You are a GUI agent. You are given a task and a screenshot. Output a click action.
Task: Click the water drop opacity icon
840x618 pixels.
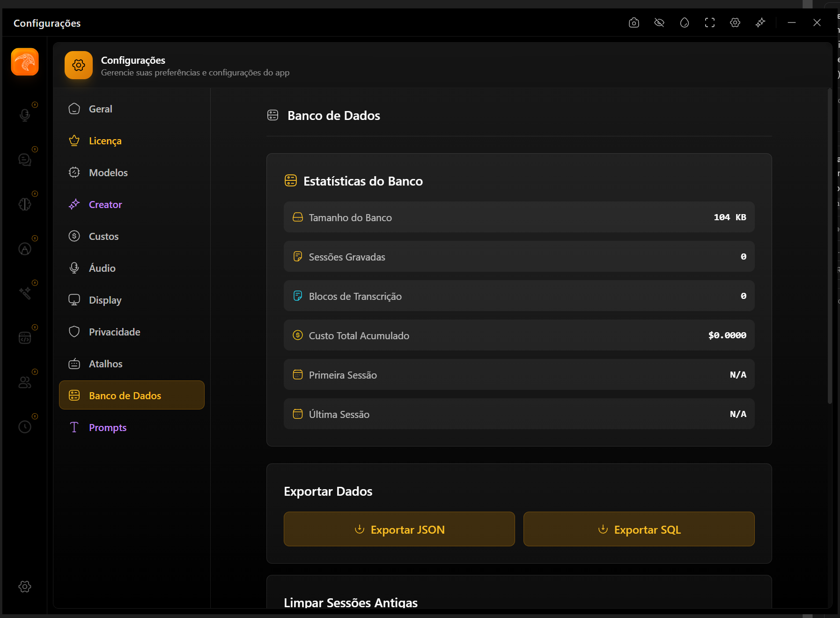[685, 22]
